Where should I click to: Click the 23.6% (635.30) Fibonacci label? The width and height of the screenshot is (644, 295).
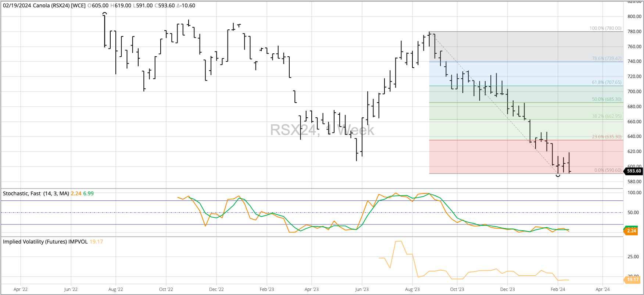(607, 137)
